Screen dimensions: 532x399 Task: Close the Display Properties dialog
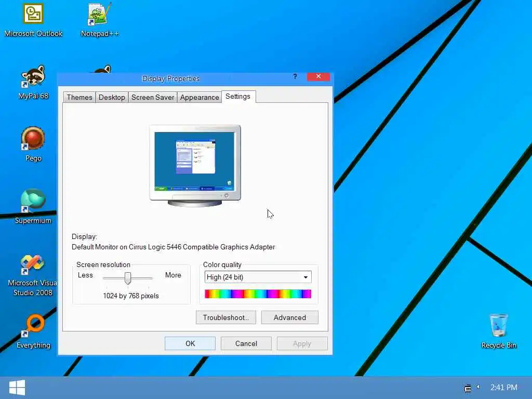[x=318, y=77]
